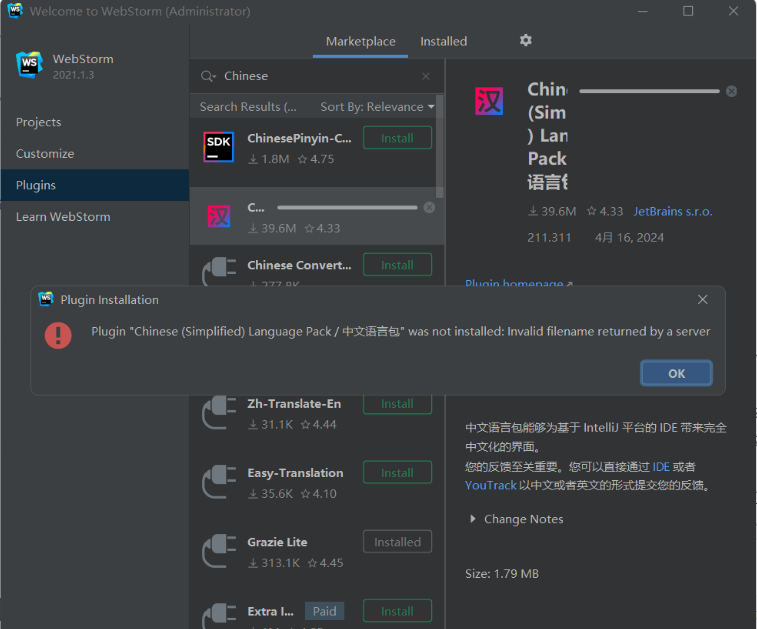
Task: Click Size: 1.79 MB text
Action: tap(502, 573)
